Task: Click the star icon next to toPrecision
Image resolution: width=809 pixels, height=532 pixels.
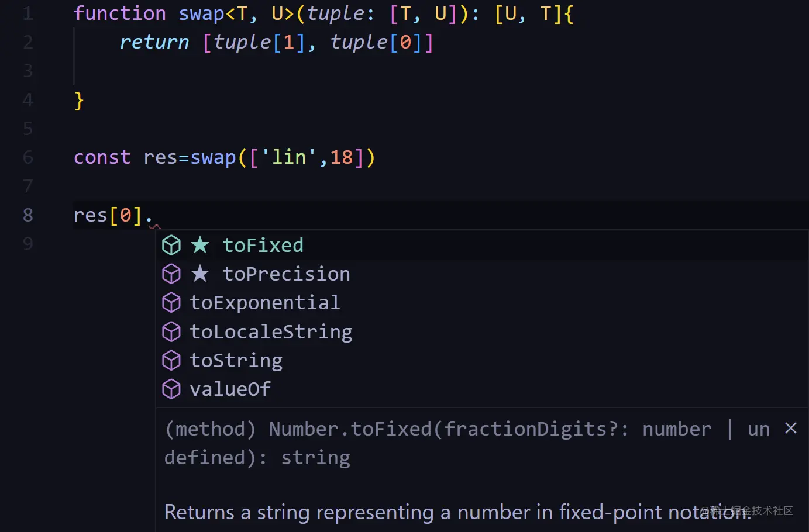Action: [x=200, y=274]
